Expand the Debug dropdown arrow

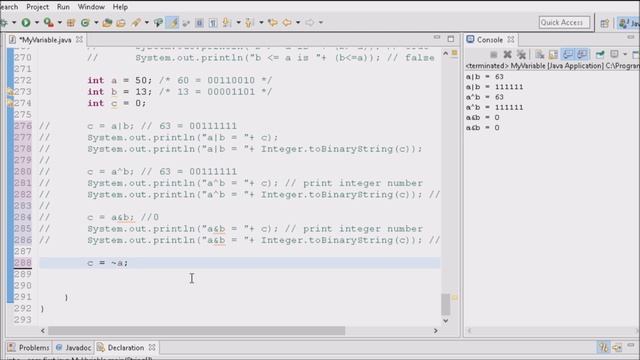pyautogui.click(x=14, y=23)
